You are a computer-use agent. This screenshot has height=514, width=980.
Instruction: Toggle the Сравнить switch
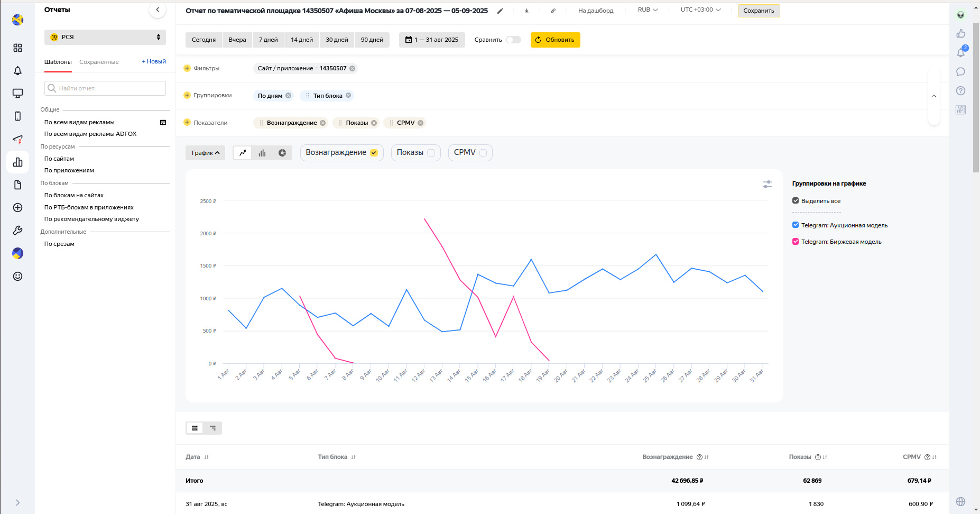(x=513, y=40)
